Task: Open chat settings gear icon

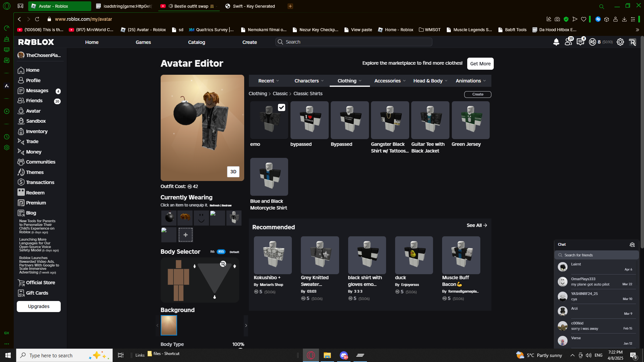Action: click(x=632, y=245)
